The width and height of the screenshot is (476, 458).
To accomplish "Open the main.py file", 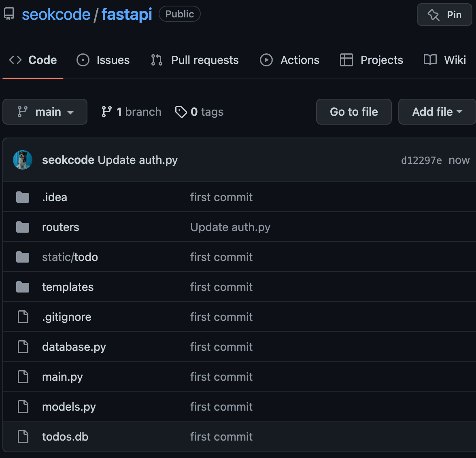I will pyautogui.click(x=62, y=377).
